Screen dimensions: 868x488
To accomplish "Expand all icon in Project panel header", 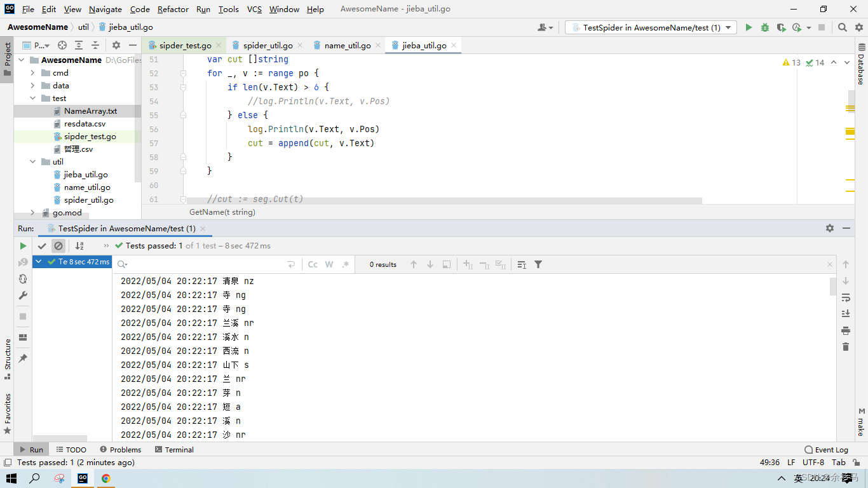I will point(79,45).
